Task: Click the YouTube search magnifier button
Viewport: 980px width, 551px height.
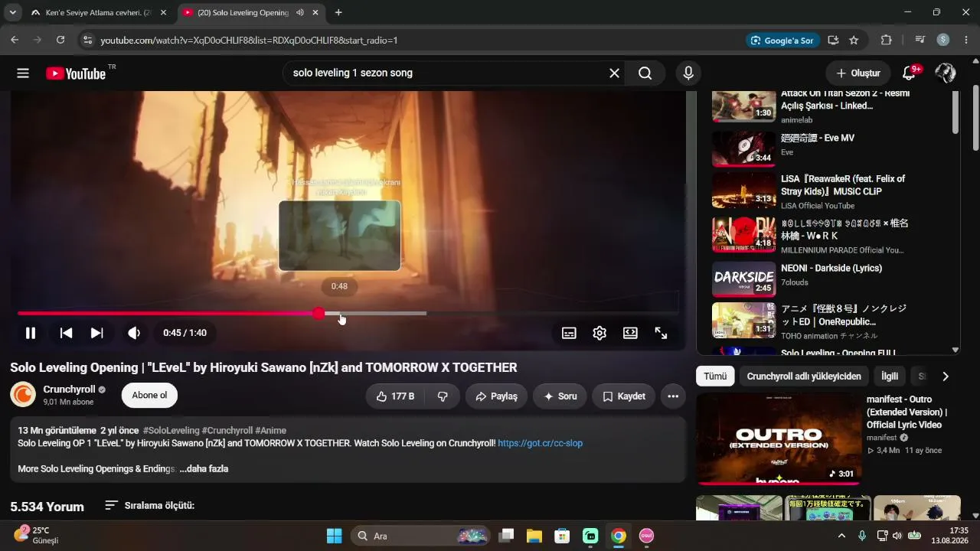Action: 645,73
